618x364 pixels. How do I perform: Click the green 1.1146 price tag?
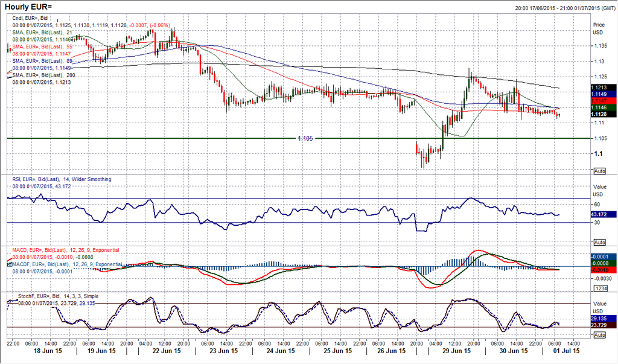[x=603, y=107]
